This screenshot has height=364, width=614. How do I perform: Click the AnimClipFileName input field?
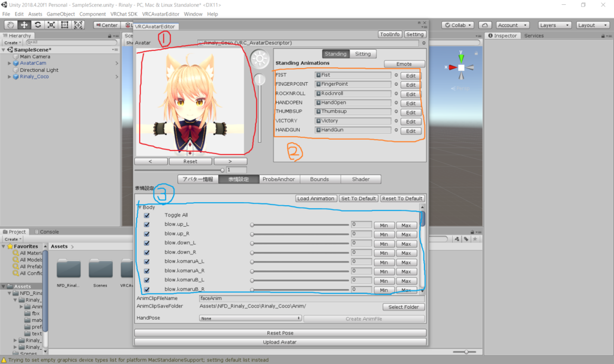[312, 299]
